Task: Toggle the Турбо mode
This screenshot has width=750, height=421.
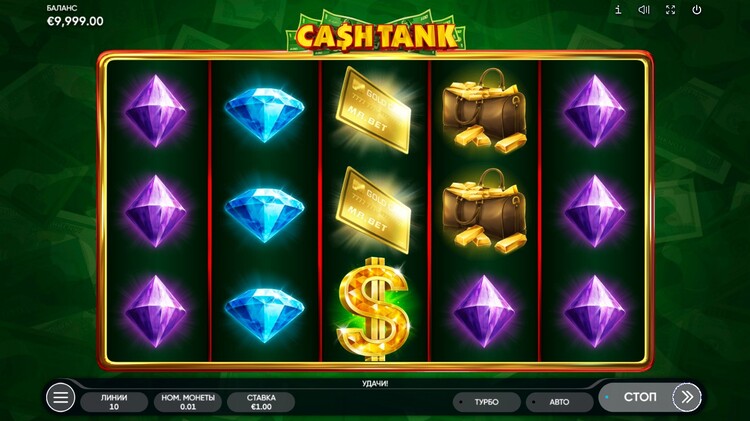Action: pyautogui.click(x=486, y=402)
